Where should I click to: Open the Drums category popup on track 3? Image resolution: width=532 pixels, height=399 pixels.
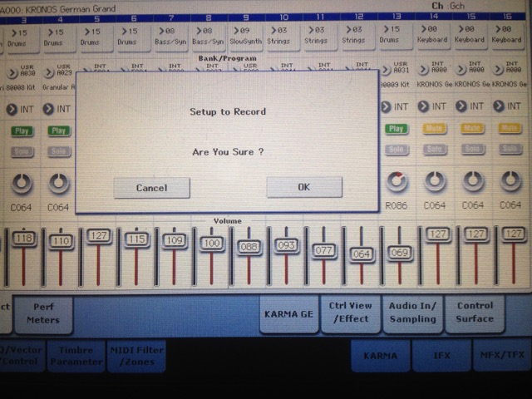(x=22, y=38)
